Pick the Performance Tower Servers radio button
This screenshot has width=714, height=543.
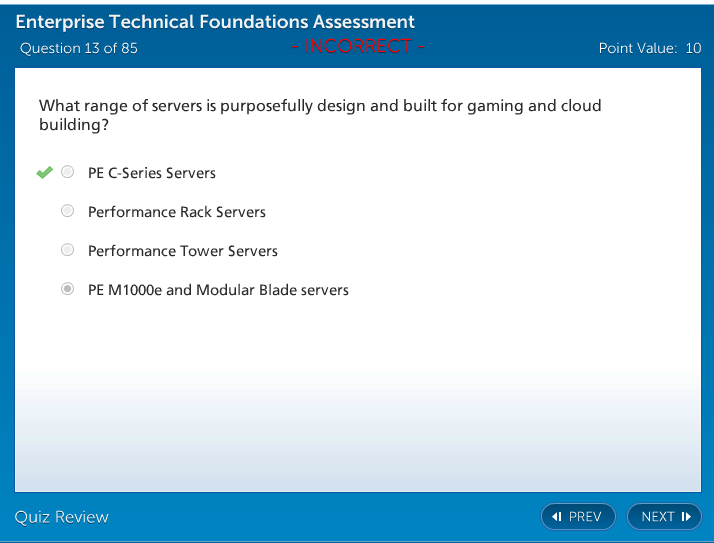(x=68, y=250)
